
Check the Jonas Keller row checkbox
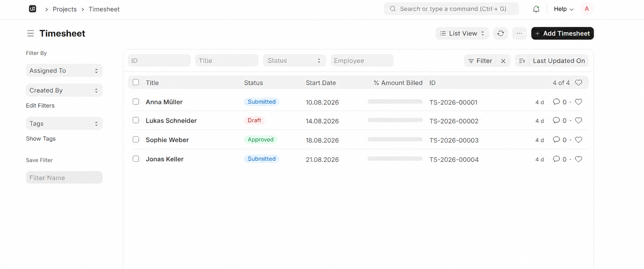136,159
